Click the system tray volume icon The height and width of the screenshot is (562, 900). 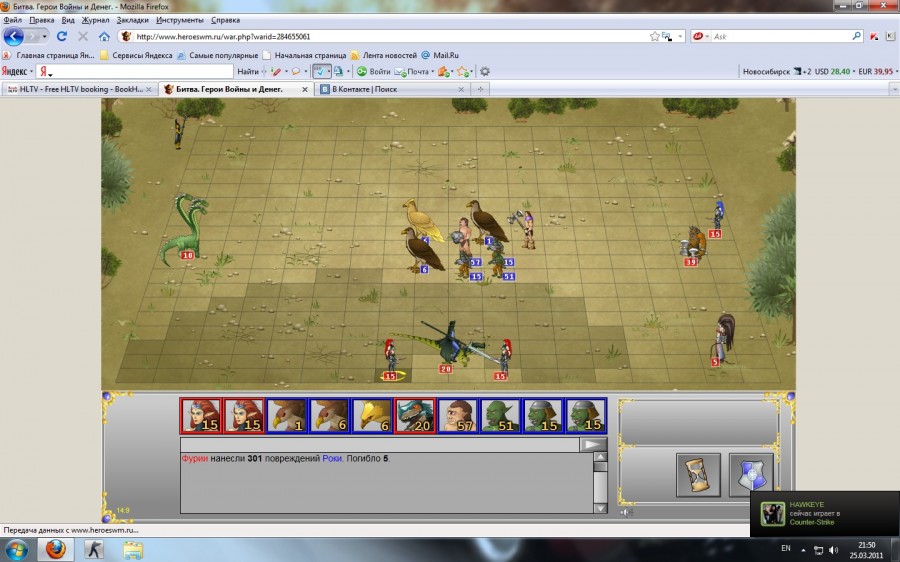(833, 550)
